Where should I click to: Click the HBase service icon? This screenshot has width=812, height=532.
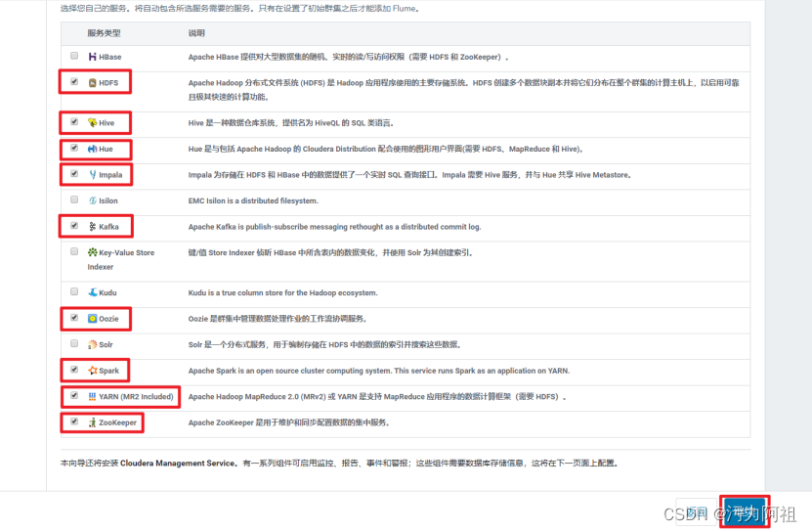pyautogui.click(x=92, y=57)
